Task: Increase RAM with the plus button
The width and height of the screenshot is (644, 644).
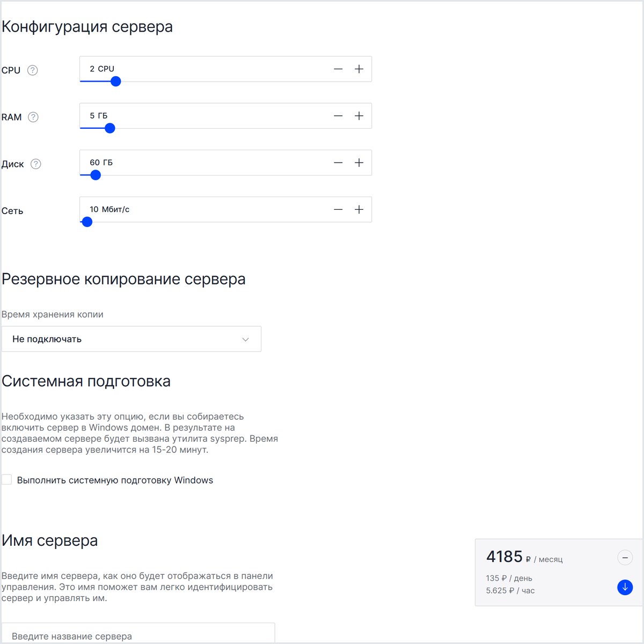Action: (359, 116)
